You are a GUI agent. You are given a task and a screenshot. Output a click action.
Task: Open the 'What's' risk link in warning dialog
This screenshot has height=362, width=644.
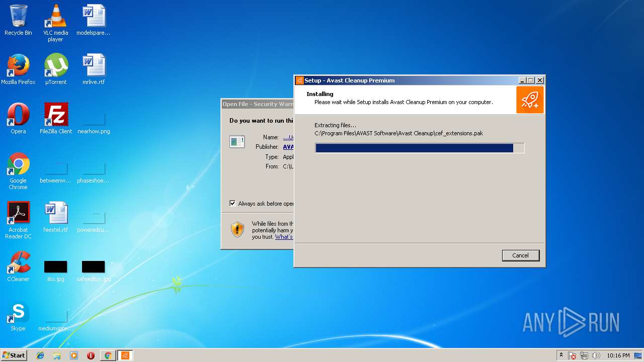tap(284, 237)
